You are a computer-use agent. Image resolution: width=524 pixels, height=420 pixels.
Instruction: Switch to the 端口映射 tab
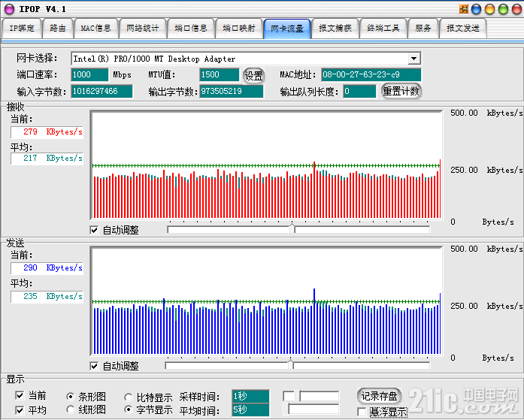pos(239,29)
